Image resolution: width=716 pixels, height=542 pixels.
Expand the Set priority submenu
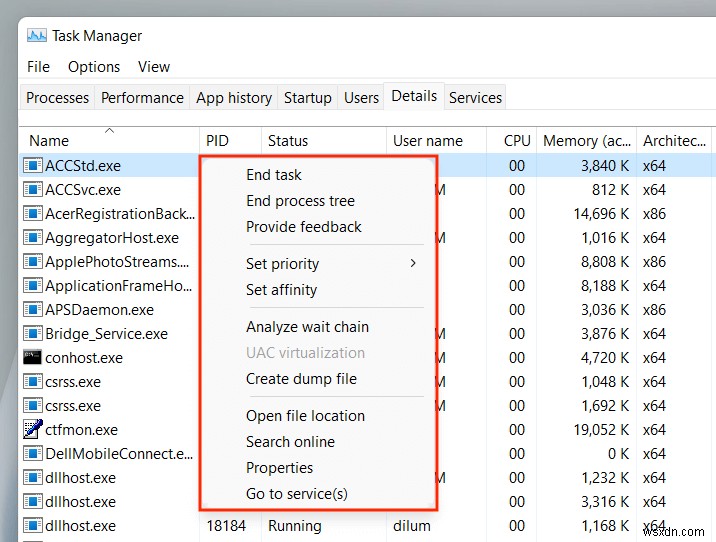(330, 264)
